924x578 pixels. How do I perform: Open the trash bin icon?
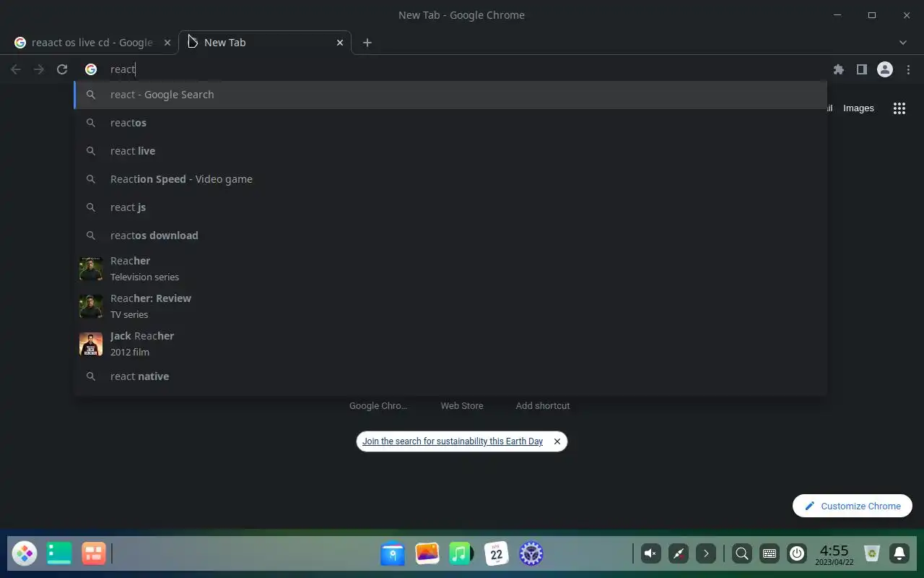(872, 554)
